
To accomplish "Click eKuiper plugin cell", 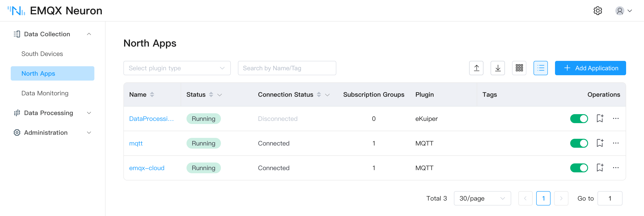I will pyautogui.click(x=426, y=119).
